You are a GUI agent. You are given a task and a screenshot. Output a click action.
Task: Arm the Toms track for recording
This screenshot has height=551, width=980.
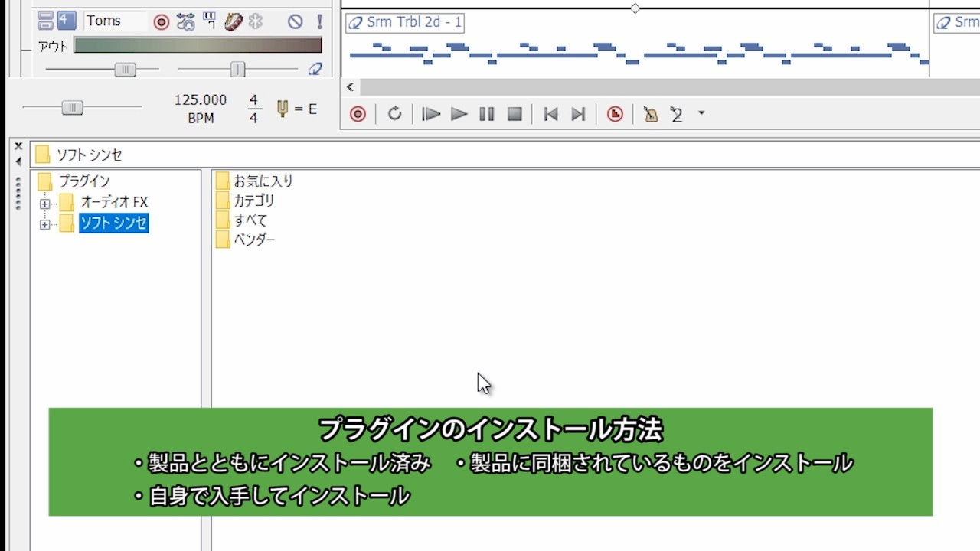[x=161, y=21]
